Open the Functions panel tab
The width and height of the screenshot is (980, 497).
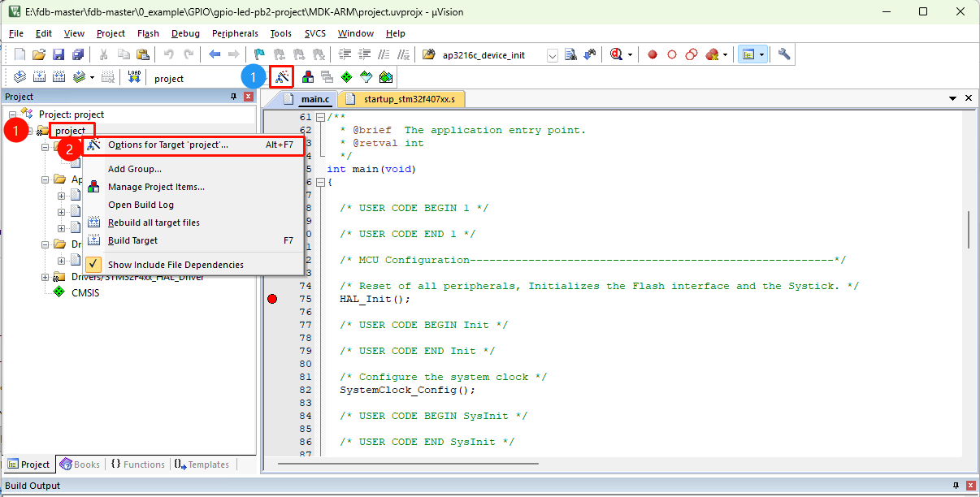coord(137,465)
